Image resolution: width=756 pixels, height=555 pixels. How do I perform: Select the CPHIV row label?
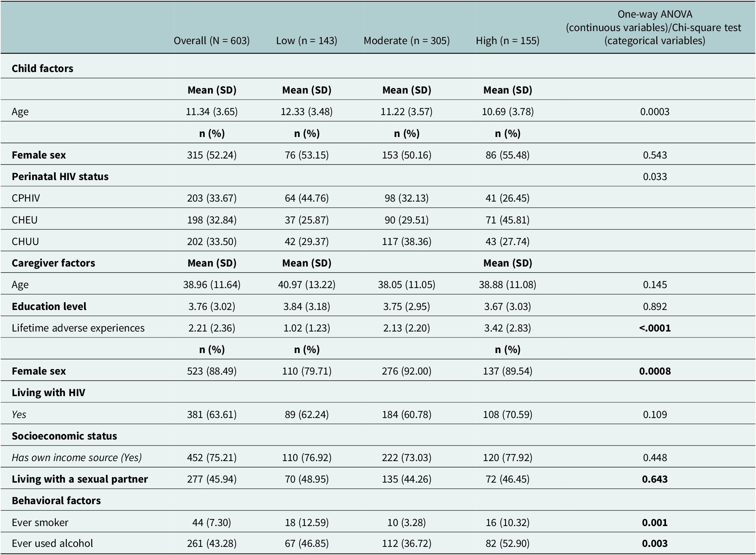pyautogui.click(x=26, y=198)
